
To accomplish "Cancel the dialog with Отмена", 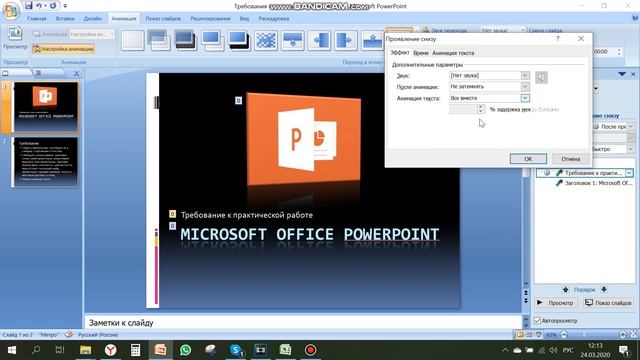I will tap(571, 159).
